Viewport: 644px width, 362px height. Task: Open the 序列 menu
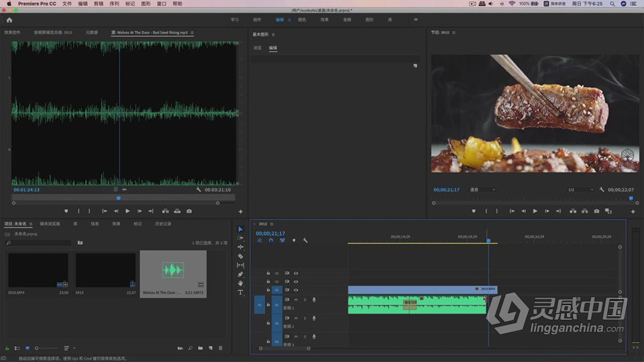[114, 4]
